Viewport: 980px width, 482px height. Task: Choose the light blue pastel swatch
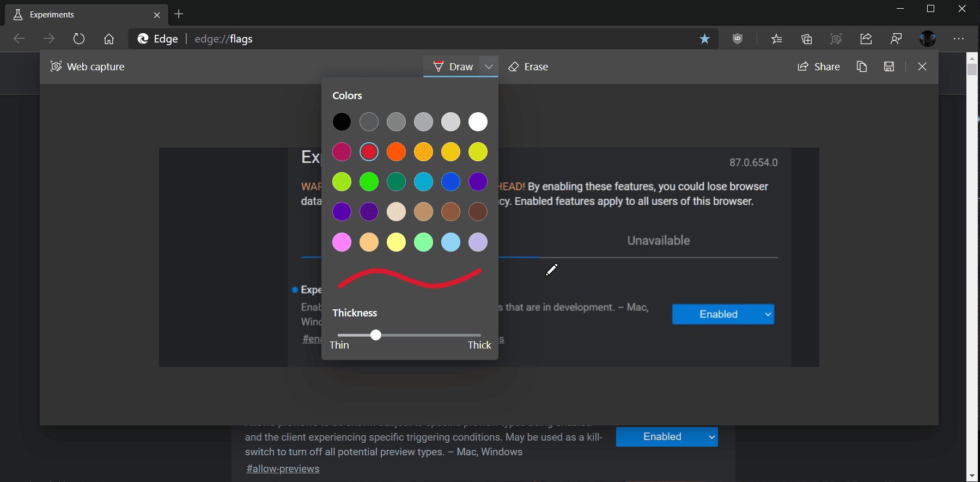(451, 242)
